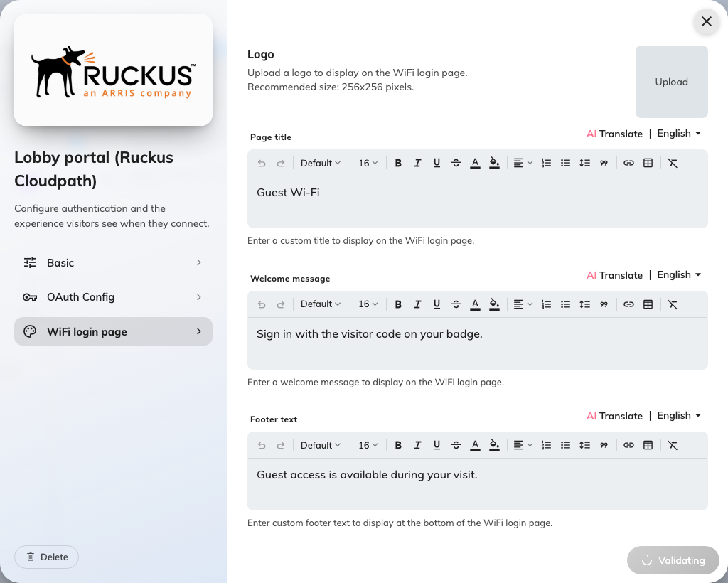Image resolution: width=728 pixels, height=583 pixels.
Task: Clear formatting in Welcome message editor
Action: click(673, 304)
